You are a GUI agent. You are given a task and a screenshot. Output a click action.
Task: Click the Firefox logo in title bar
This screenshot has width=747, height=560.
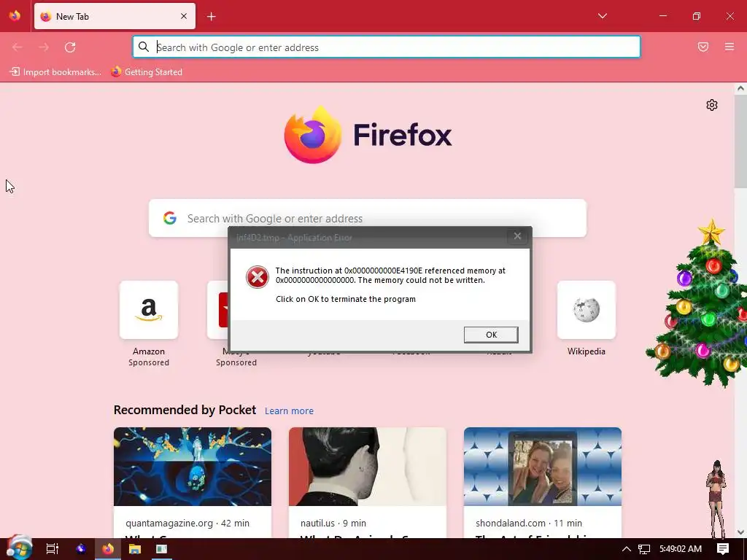[15, 16]
